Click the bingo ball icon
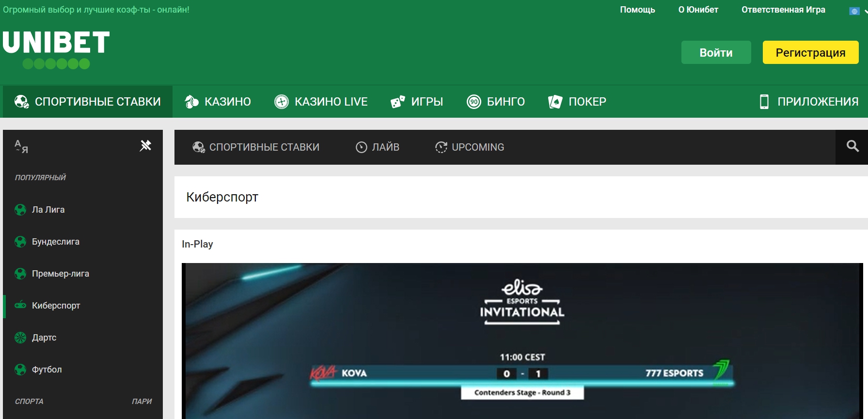This screenshot has height=419, width=868. (473, 102)
